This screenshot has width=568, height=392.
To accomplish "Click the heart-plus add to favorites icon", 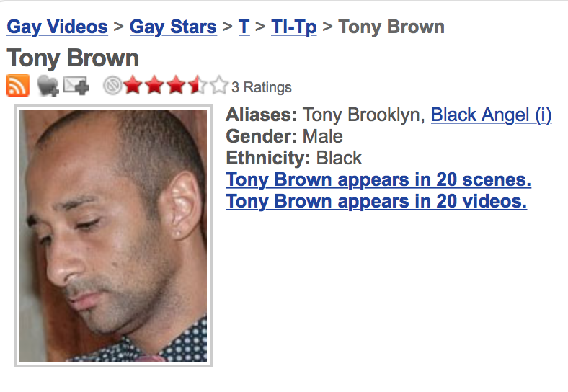I will pos(48,86).
